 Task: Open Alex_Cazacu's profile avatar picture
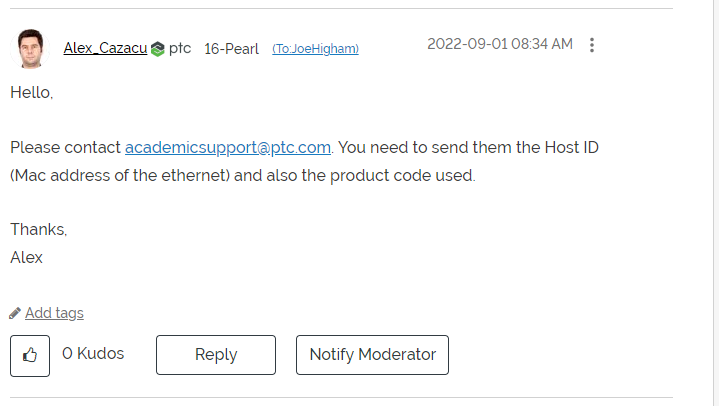pos(31,48)
